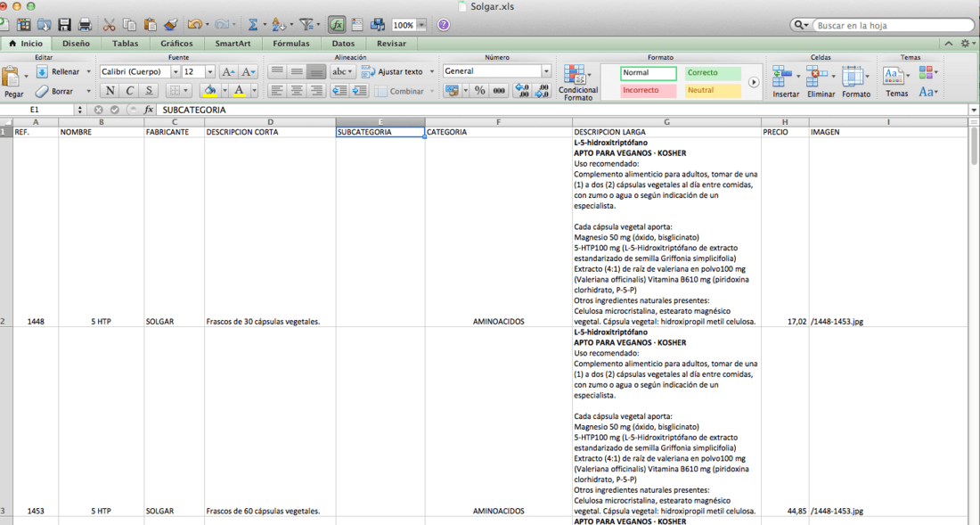The image size is (980, 525).
Task: Click the AutoSum sigma icon
Action: tap(252, 25)
